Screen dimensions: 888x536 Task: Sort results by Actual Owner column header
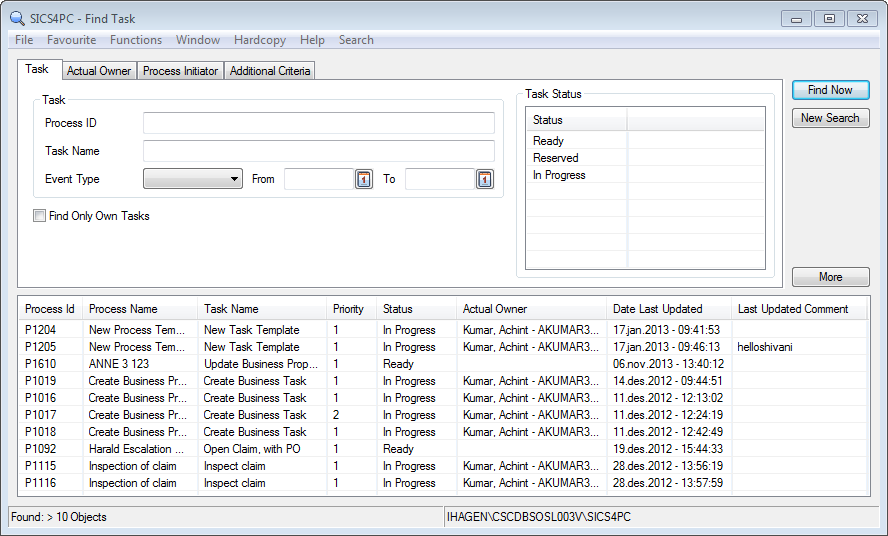531,309
